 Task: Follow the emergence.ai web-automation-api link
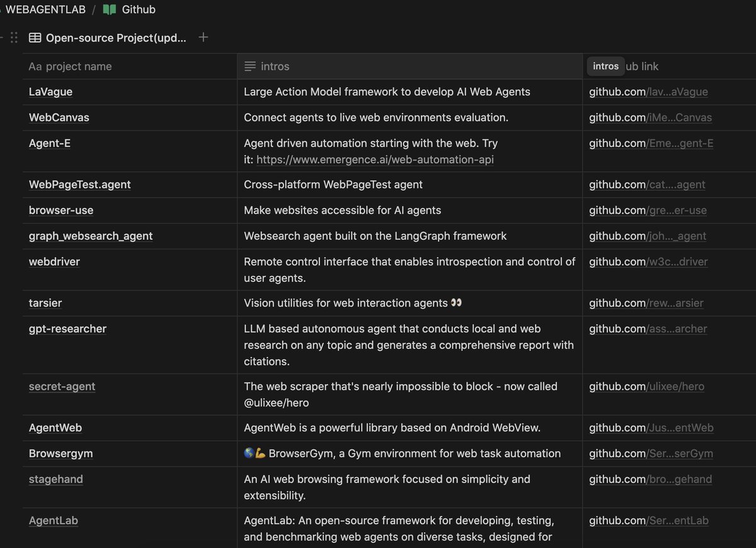(x=375, y=160)
